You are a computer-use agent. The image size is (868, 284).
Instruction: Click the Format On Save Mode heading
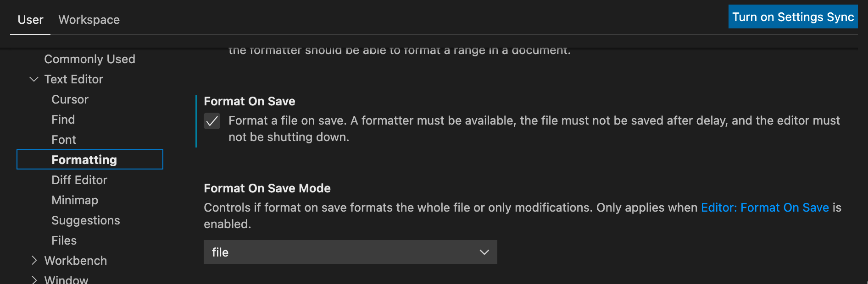coord(267,188)
